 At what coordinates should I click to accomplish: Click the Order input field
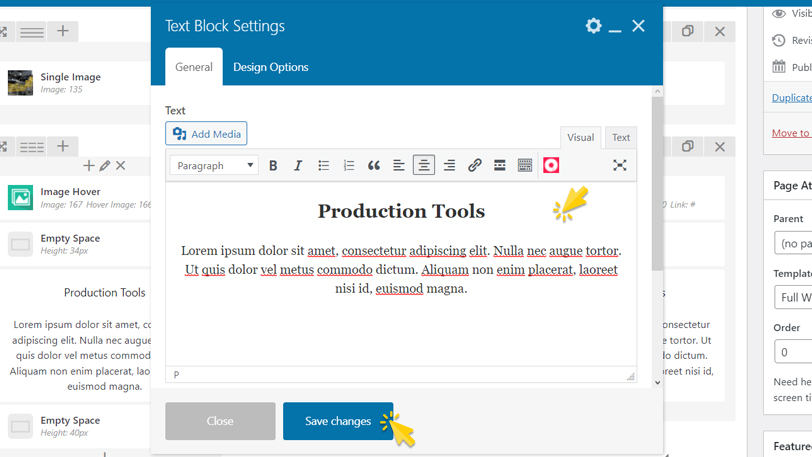pyautogui.click(x=794, y=352)
